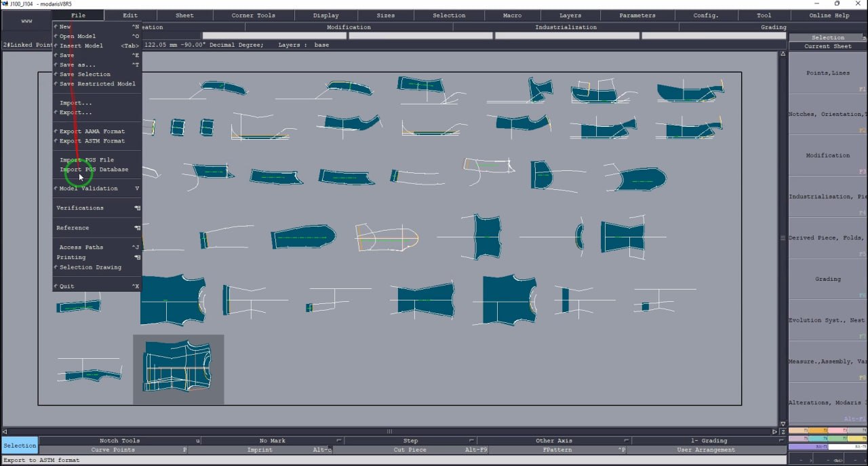Open the Display menu
The image size is (868, 466).
(326, 15)
